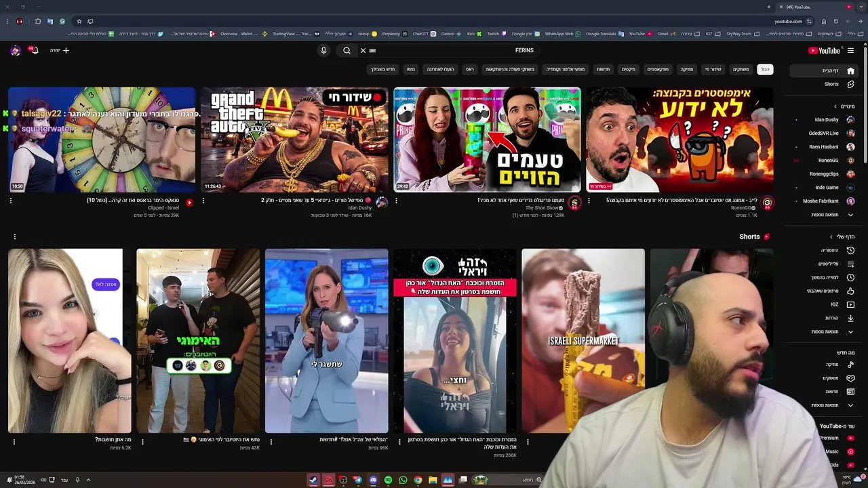Open Spotify from the taskbar

click(388, 480)
